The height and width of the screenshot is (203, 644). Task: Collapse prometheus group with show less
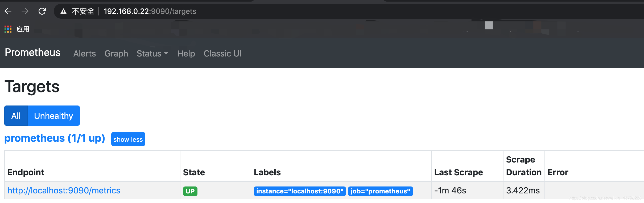pyautogui.click(x=128, y=139)
